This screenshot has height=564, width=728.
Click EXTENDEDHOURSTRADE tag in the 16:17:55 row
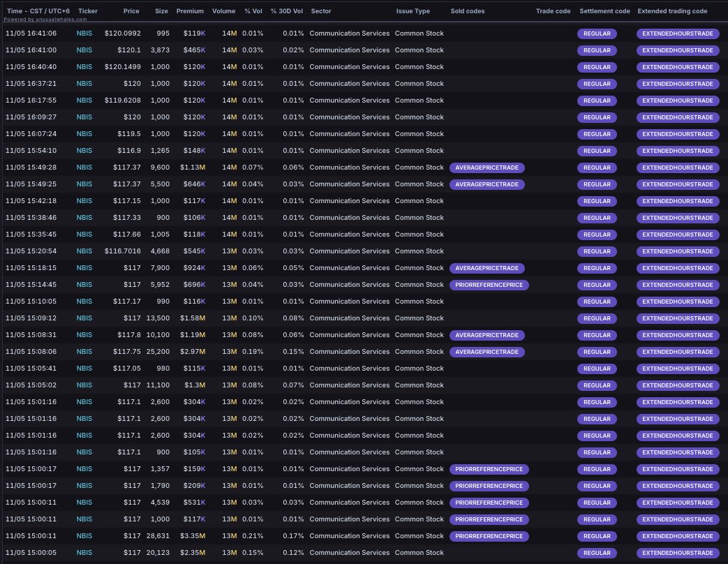[x=678, y=101]
